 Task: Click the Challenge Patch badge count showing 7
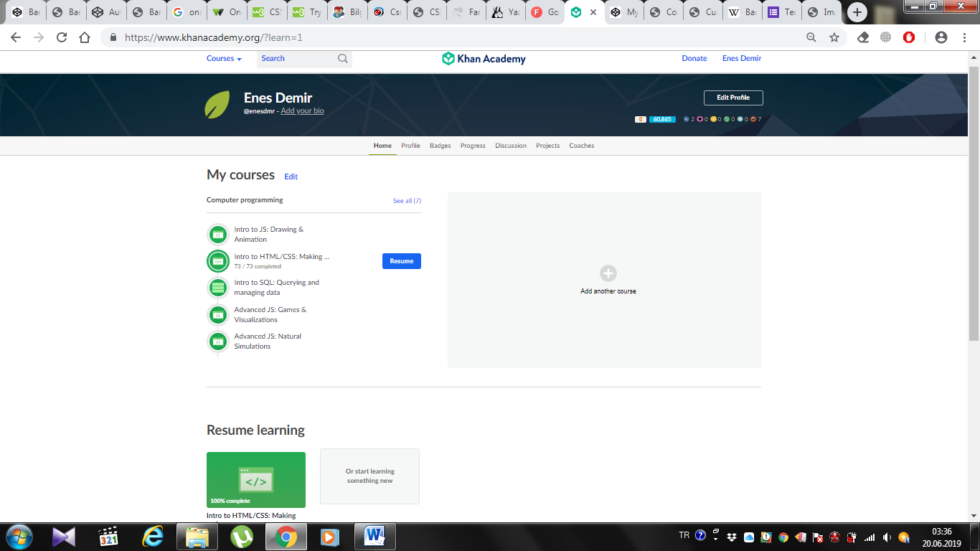point(755,119)
